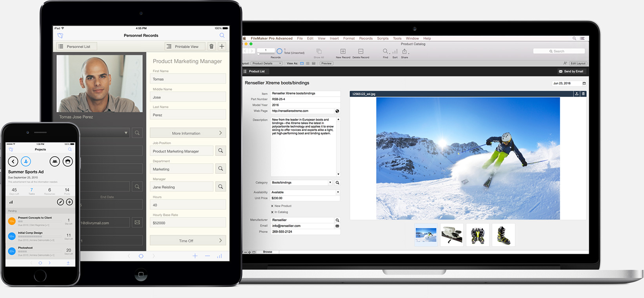Tap the trash icon on iPad Personnel Records
The height and width of the screenshot is (298, 644).
point(212,47)
